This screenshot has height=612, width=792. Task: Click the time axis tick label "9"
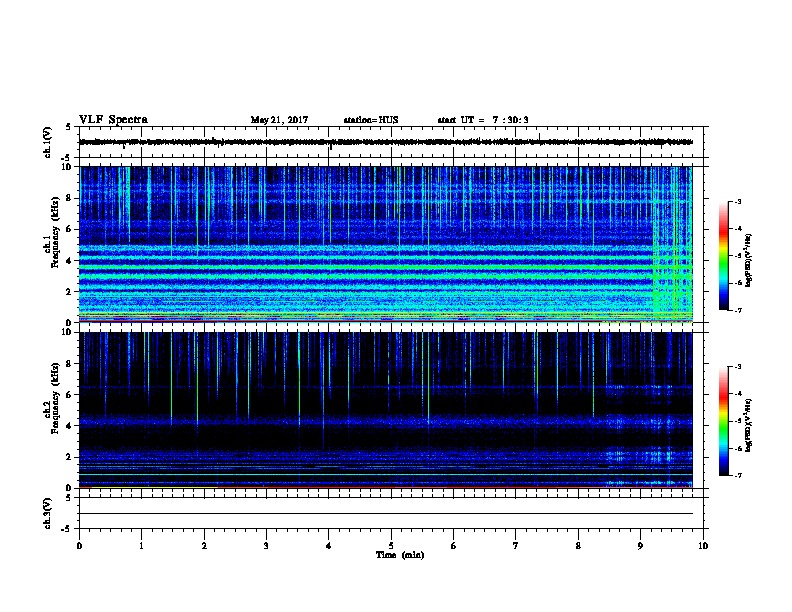(640, 546)
